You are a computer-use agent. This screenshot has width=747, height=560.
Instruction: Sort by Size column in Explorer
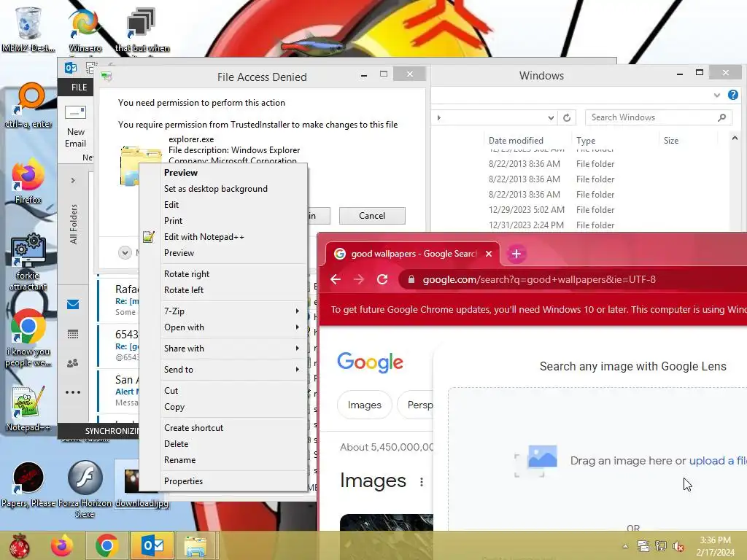pos(671,141)
